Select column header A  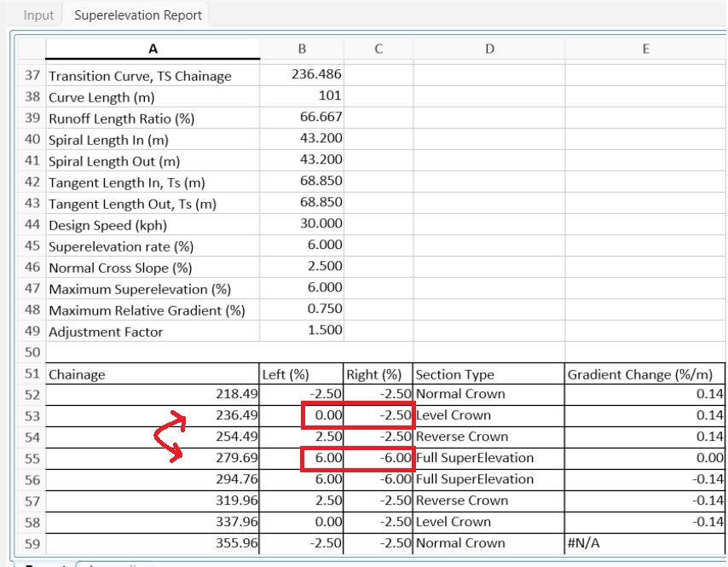153,49
